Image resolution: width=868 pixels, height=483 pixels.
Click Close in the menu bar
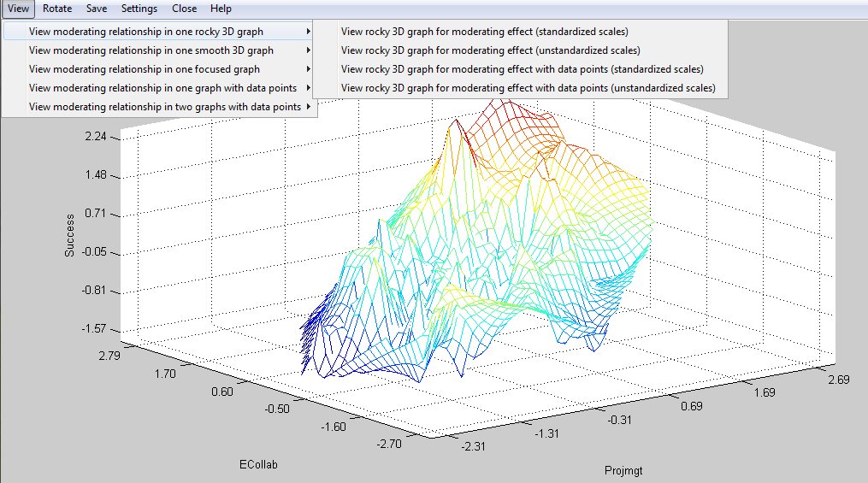coord(184,9)
